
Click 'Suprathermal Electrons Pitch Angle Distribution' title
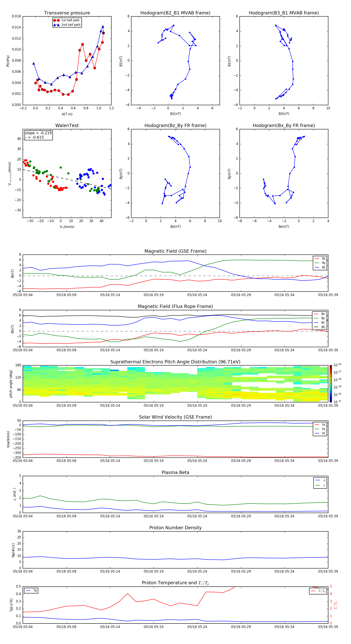[x=175, y=362]
